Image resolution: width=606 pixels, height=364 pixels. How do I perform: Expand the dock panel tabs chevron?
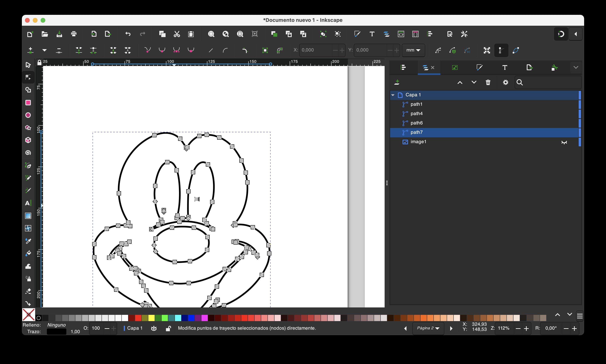click(x=576, y=67)
